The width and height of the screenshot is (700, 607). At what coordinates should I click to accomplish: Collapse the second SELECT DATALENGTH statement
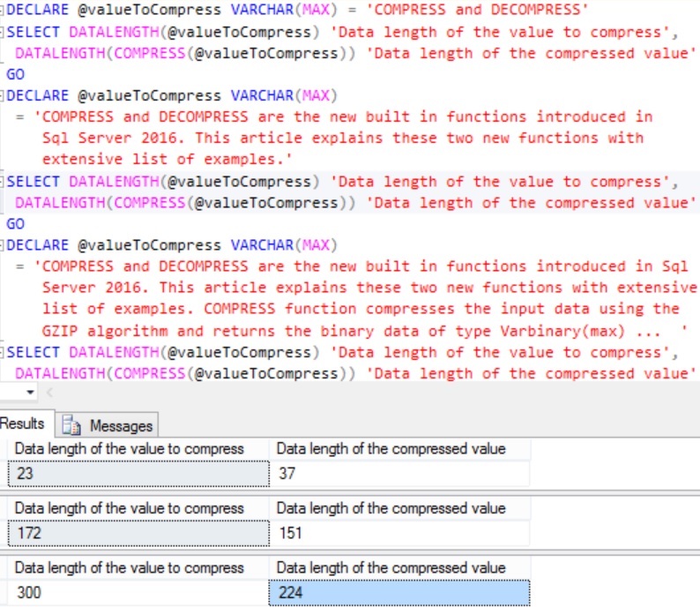tap(3, 182)
